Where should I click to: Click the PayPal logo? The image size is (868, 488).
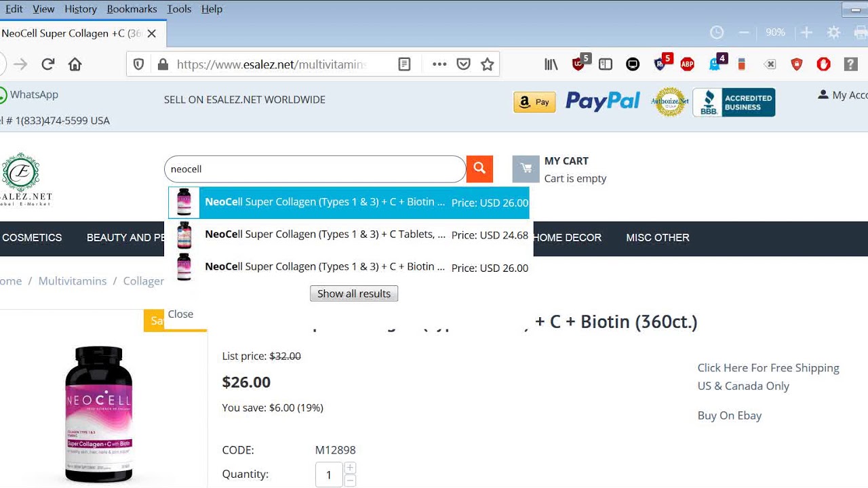coord(603,101)
